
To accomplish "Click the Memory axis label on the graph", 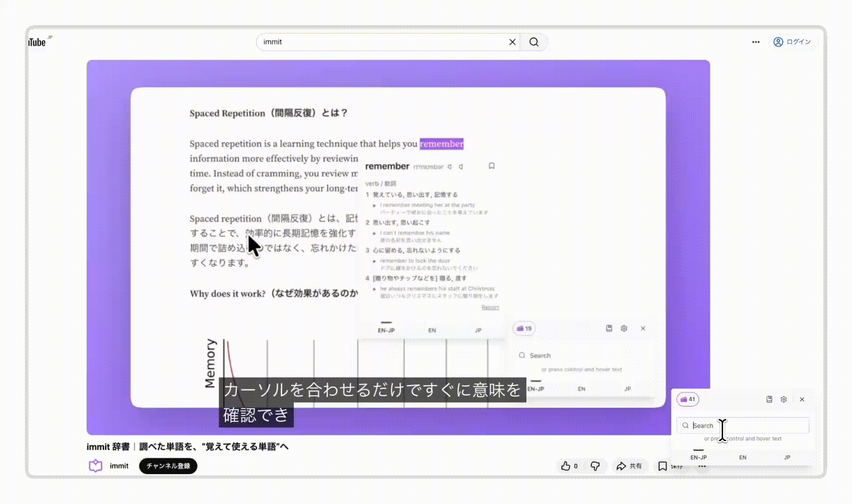I will (x=210, y=363).
